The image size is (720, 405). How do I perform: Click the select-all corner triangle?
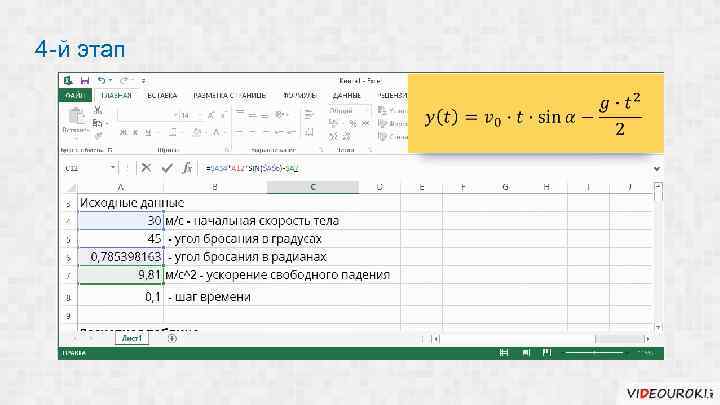point(71,187)
